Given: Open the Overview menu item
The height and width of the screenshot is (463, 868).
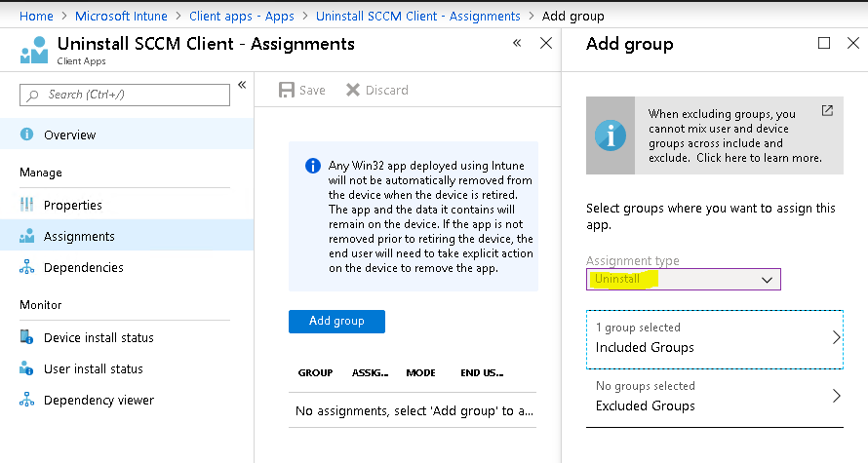Looking at the screenshot, I should (x=127, y=135).
